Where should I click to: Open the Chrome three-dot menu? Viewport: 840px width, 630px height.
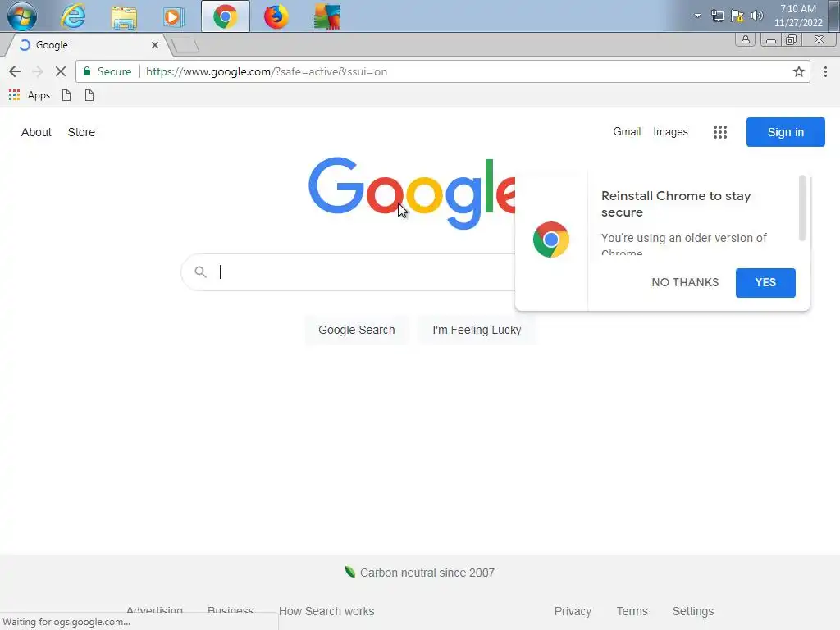click(x=825, y=71)
